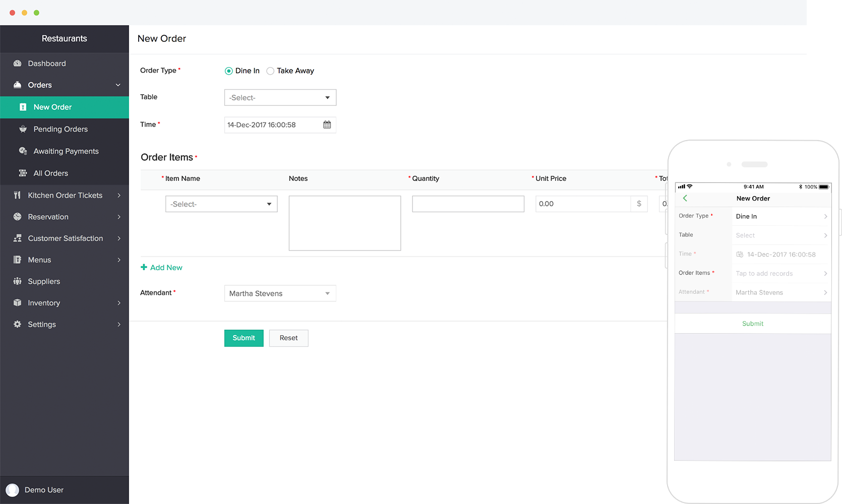Click the Demo User avatar
The image size is (842, 504).
12,490
